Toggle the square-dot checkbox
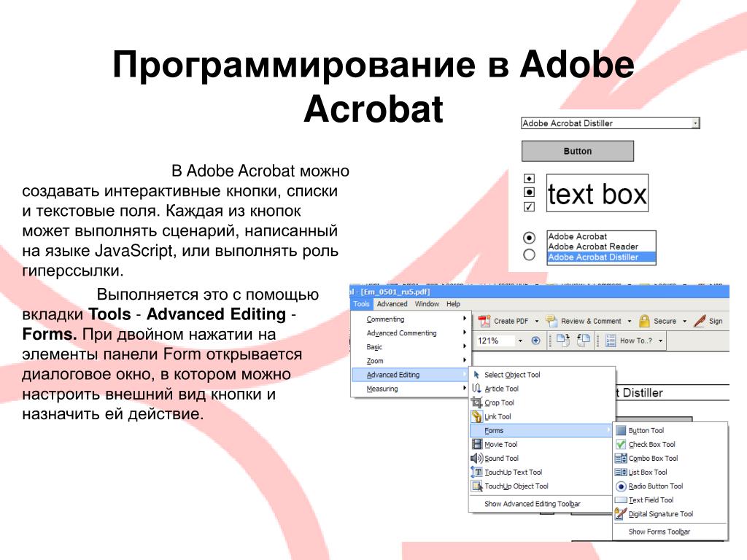This screenshot has height=560, width=747. click(530, 192)
